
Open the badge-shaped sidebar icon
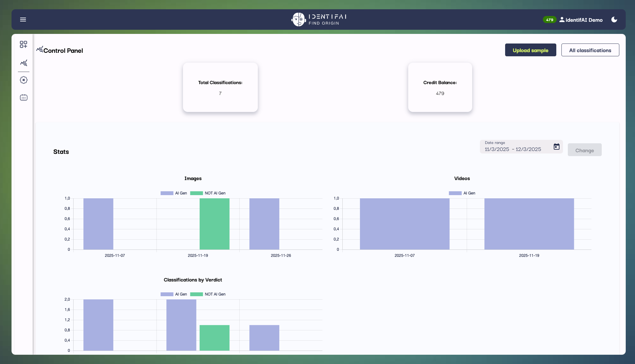[x=23, y=80]
